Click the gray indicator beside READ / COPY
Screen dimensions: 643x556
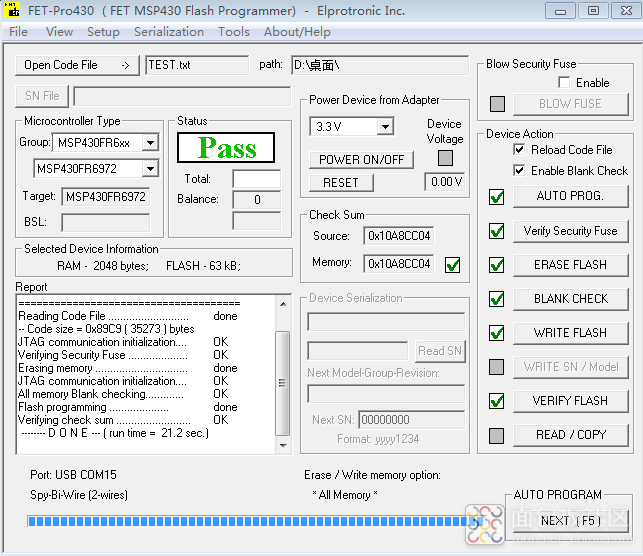[x=497, y=435]
